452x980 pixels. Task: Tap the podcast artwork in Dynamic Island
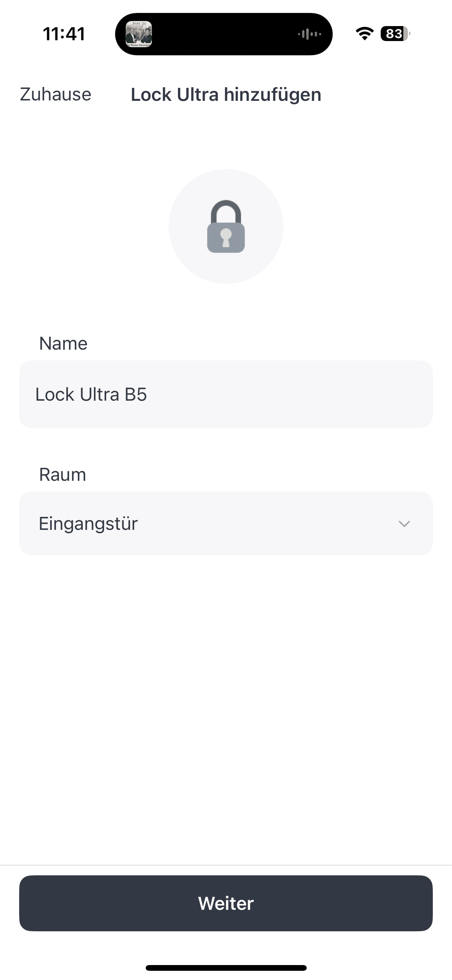(x=139, y=34)
